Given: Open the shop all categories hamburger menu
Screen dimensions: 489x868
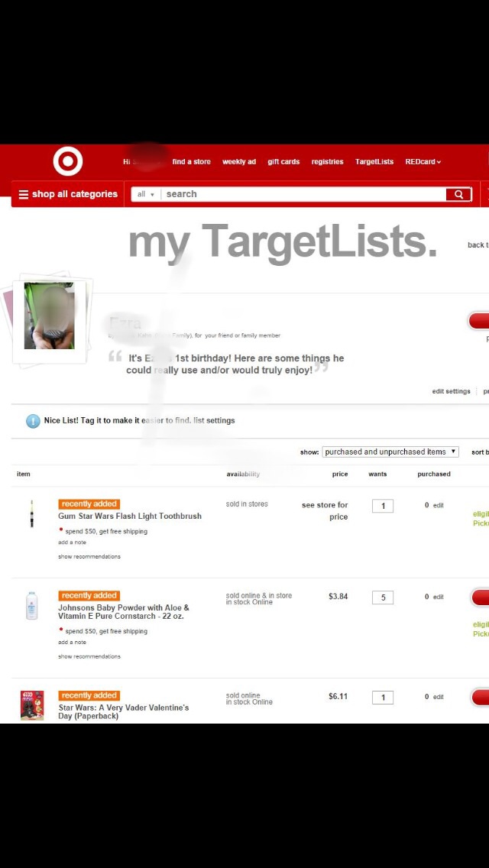Looking at the screenshot, I should [67, 194].
